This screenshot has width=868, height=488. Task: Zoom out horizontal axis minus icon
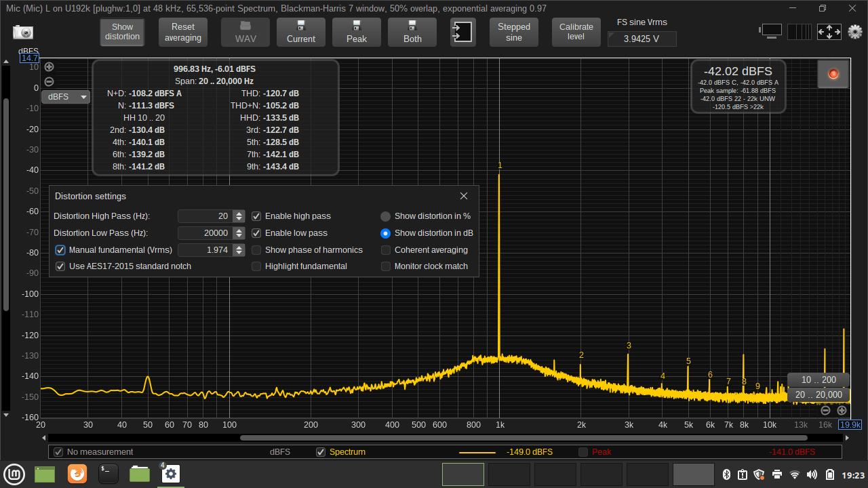(x=825, y=410)
